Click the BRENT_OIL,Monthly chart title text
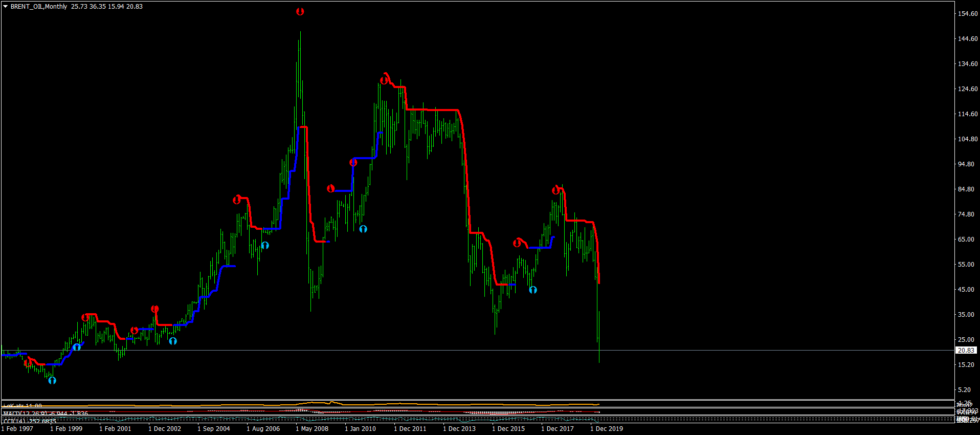Screen dimensions: 980x435 tap(39, 7)
